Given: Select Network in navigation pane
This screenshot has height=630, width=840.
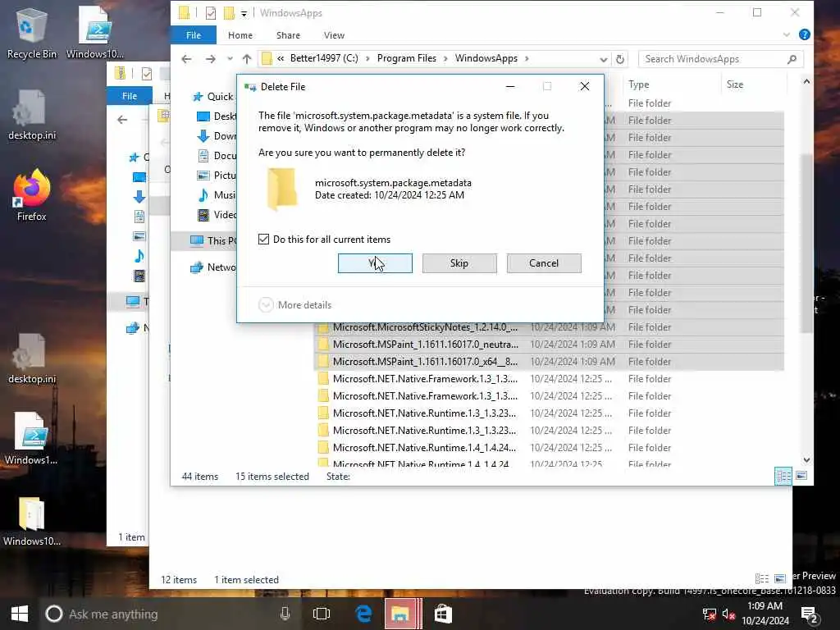Looking at the screenshot, I should pos(214,267).
